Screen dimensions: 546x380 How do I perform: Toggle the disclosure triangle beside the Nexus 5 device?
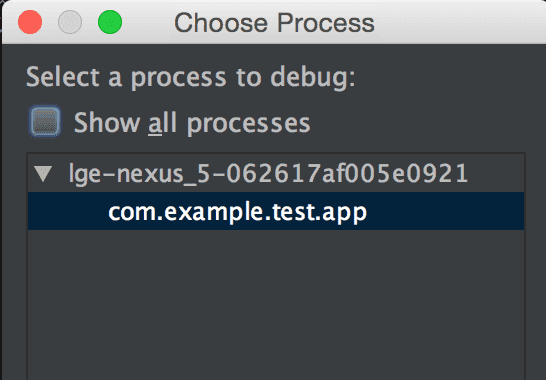44,173
